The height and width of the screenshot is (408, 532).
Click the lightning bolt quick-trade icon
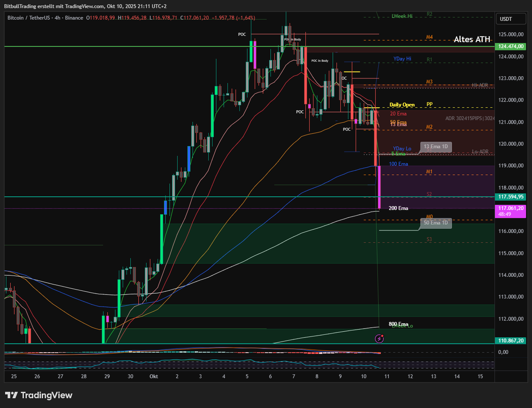point(379,339)
